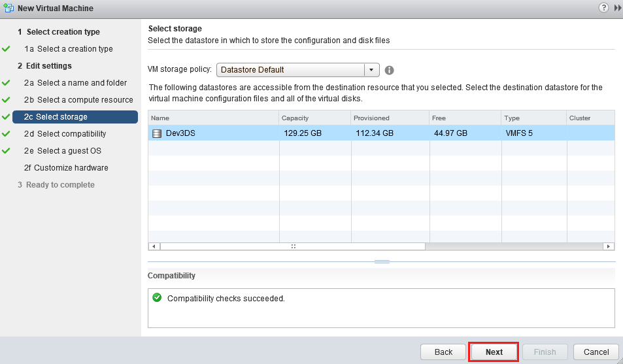This screenshot has height=364, width=623.
Task: Go to step 2d Select compatibility
Action: pos(65,134)
